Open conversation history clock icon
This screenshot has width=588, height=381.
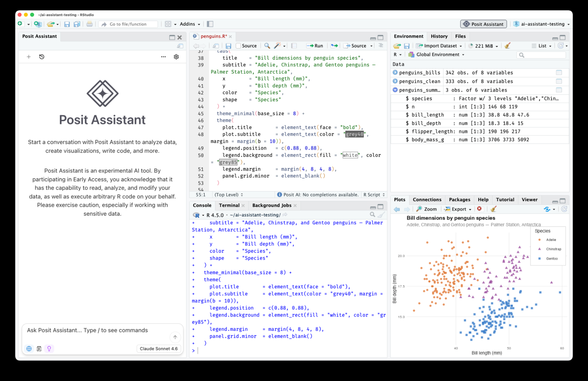tap(42, 57)
